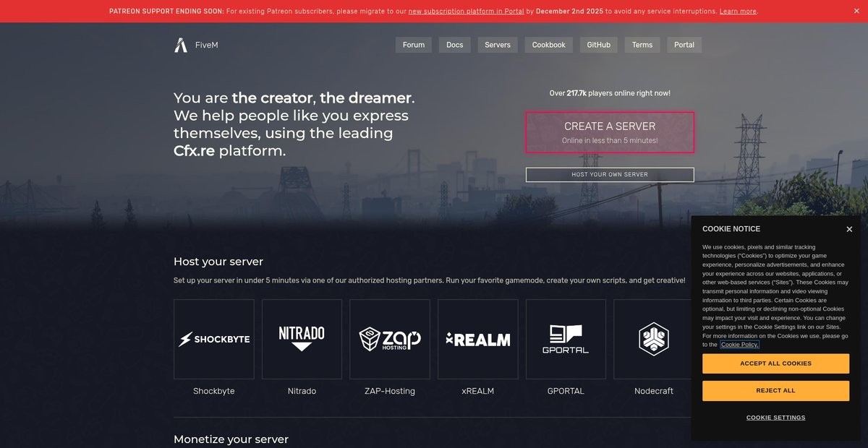This screenshot has width=868, height=448.
Task: Open the Nitrado hosting partner logo
Action: [302, 340]
